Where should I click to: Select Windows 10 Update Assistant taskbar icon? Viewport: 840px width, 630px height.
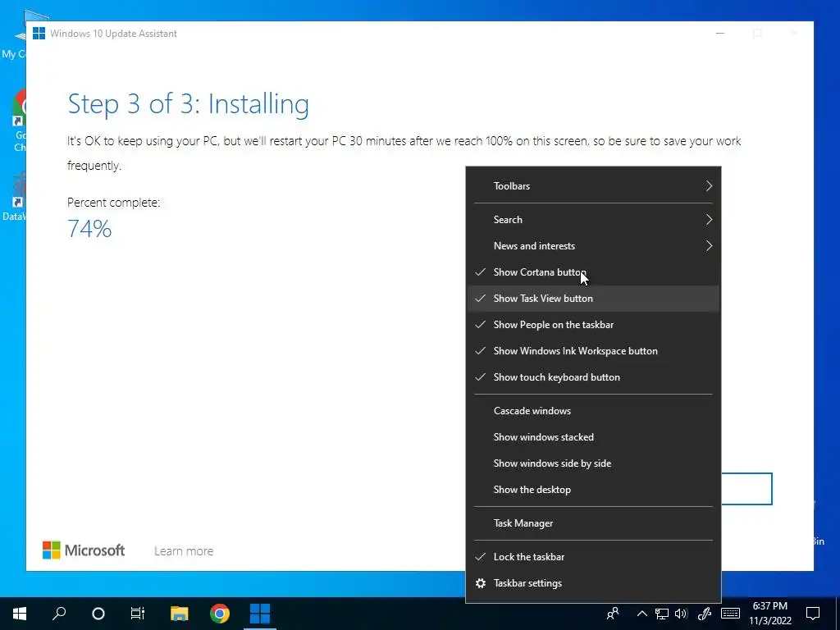pos(260,614)
